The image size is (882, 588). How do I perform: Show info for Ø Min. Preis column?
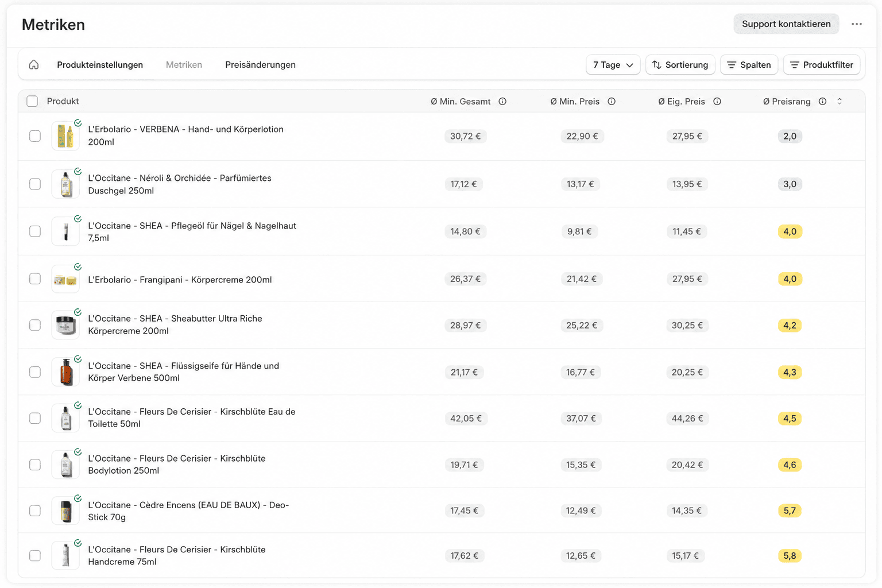[x=612, y=102]
